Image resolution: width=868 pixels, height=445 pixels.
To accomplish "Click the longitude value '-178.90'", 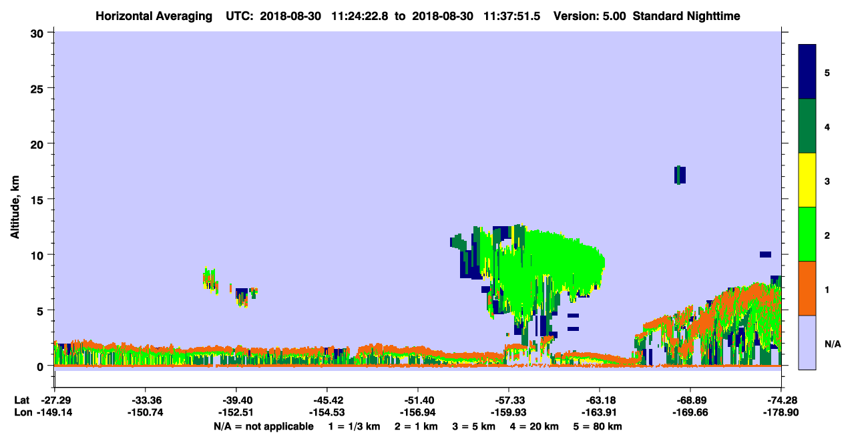I will tap(781, 413).
